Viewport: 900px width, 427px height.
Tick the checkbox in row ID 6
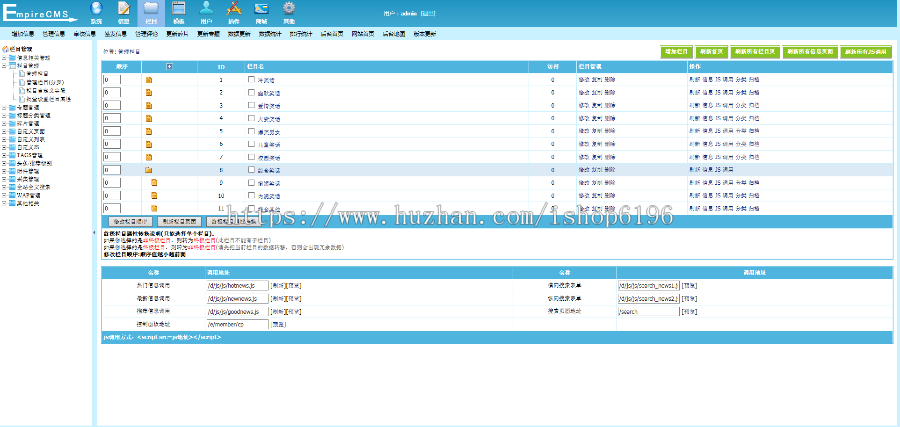tap(251, 143)
